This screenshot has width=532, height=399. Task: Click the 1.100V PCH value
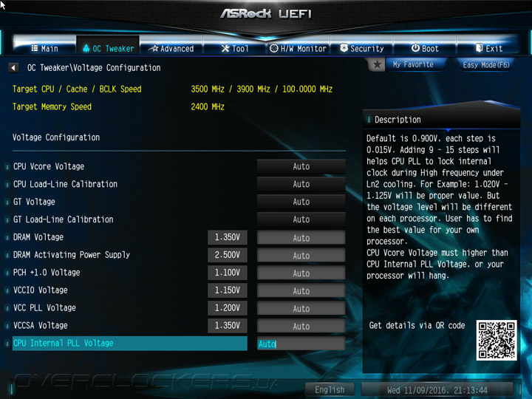point(228,273)
